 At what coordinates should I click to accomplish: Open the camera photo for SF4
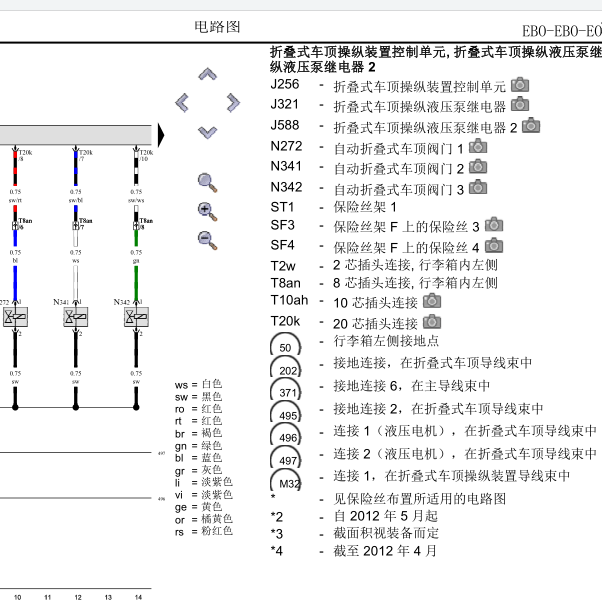point(494,246)
